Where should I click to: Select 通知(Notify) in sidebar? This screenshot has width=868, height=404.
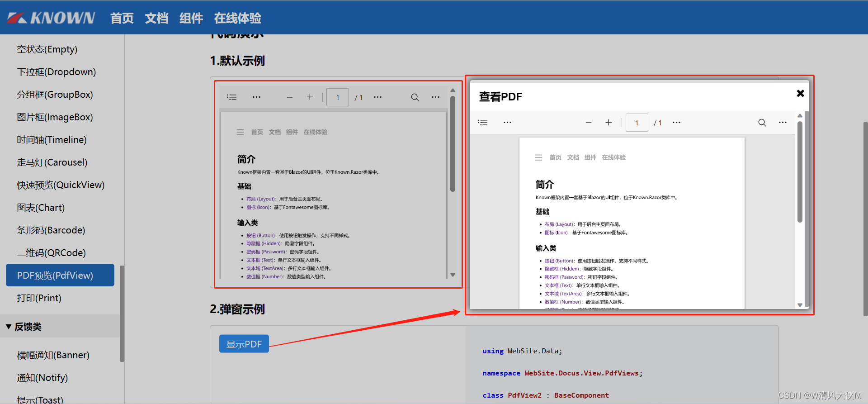[42, 378]
